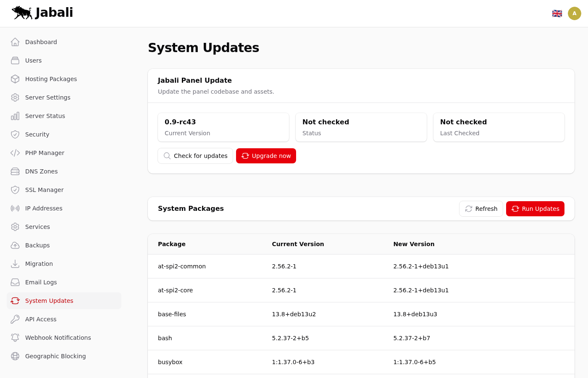Open the Geographic Blocking globe icon
The image size is (588, 378).
pos(15,356)
